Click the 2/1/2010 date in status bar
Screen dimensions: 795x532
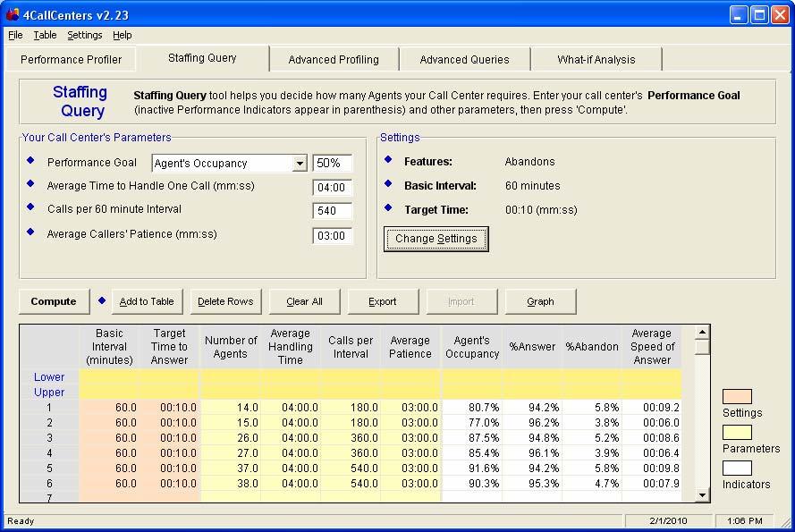(668, 521)
